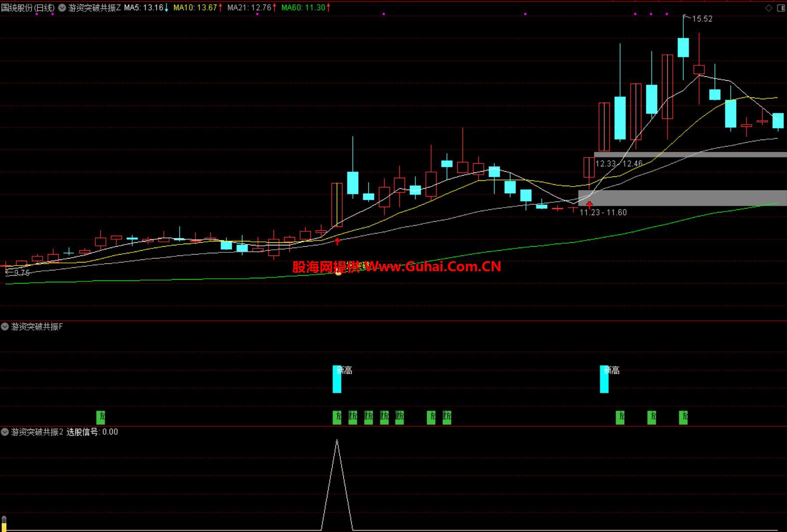Click the 15.52 high price label

pyautogui.click(x=702, y=19)
